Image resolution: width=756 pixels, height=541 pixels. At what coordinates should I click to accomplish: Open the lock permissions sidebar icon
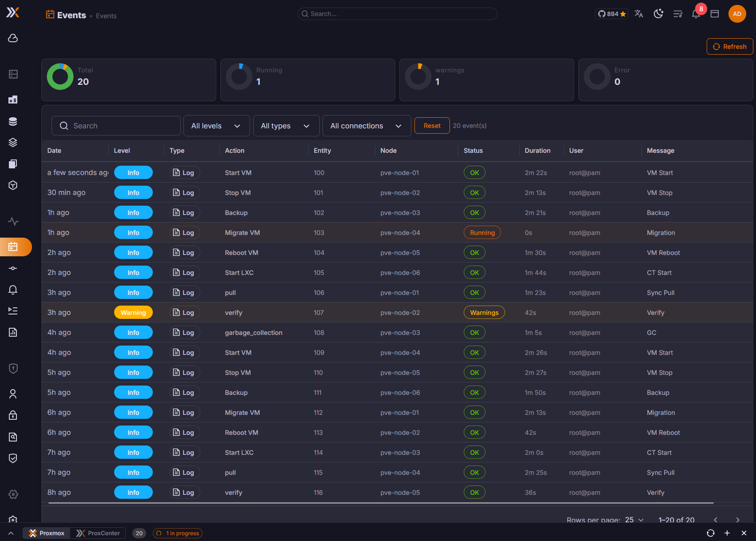click(x=13, y=415)
